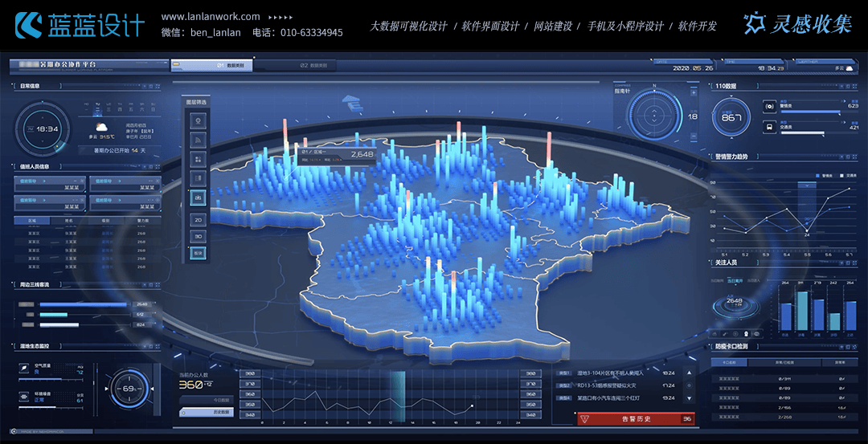Open the 告警历史 alert history button
The image size is (868, 444).
point(635,418)
